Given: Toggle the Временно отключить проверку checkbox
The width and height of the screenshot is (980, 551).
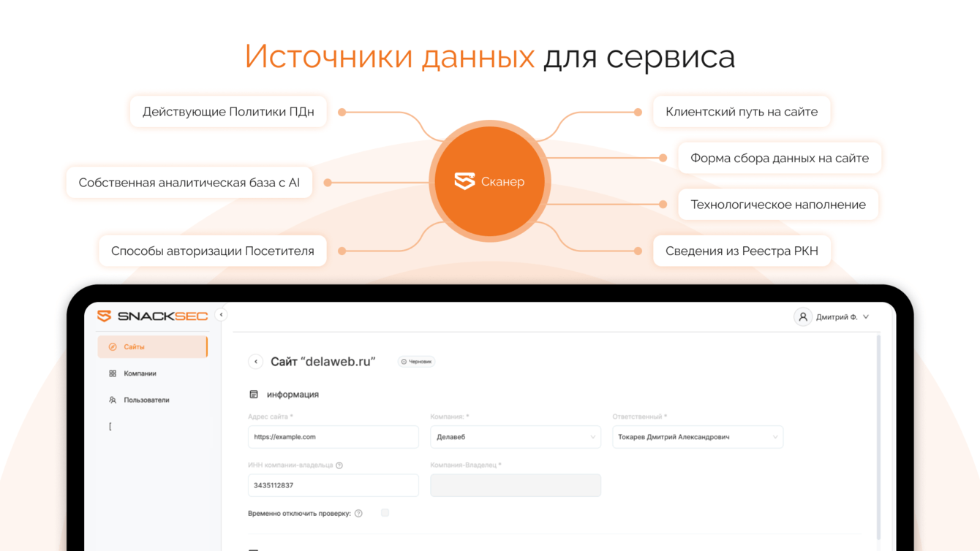Looking at the screenshot, I should pyautogui.click(x=385, y=513).
